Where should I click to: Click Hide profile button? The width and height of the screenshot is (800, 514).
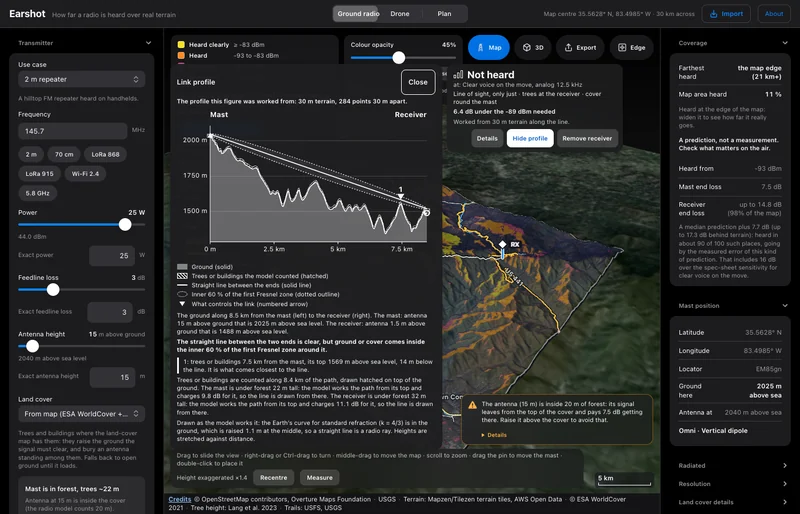click(530, 138)
